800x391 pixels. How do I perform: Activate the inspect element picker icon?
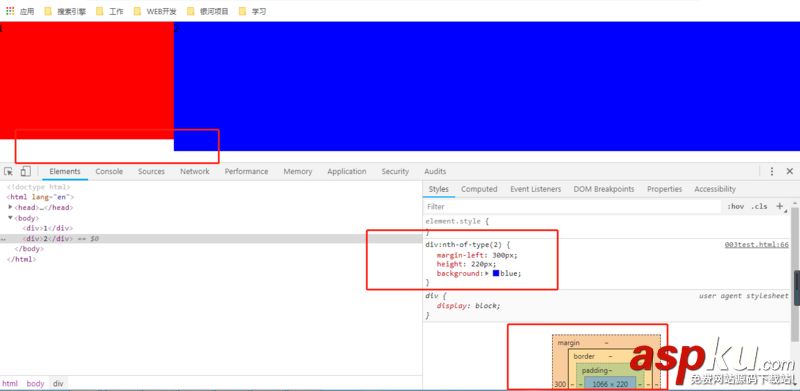pyautogui.click(x=9, y=172)
